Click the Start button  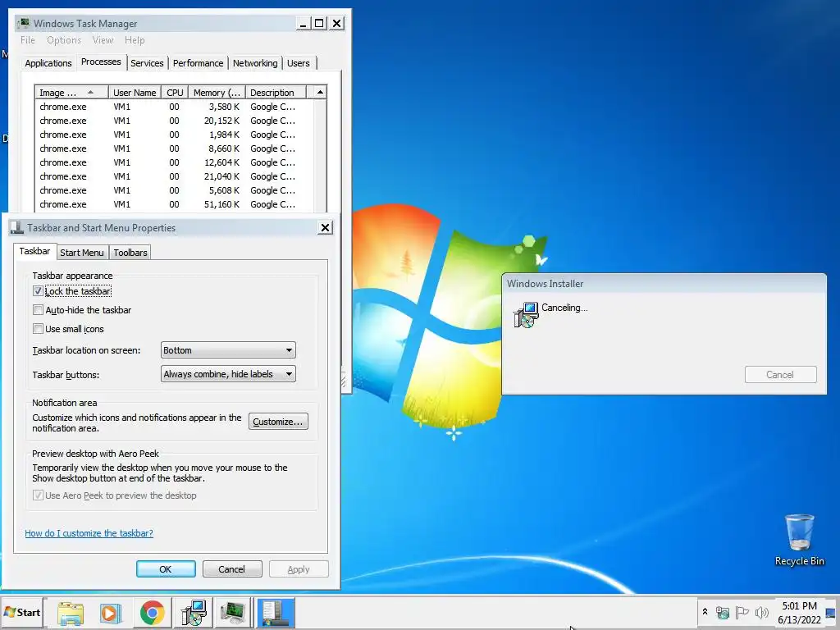point(22,612)
